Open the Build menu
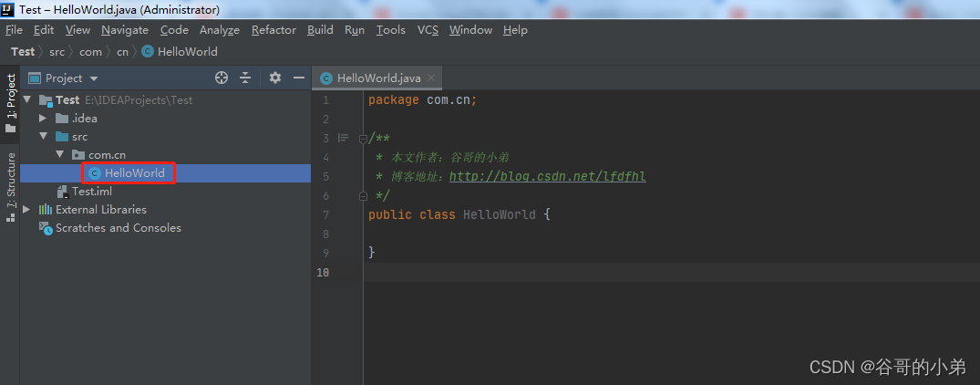 point(320,30)
